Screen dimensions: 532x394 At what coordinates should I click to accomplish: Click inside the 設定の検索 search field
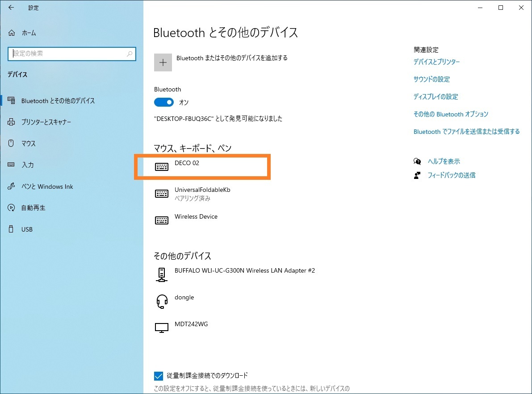(72, 54)
